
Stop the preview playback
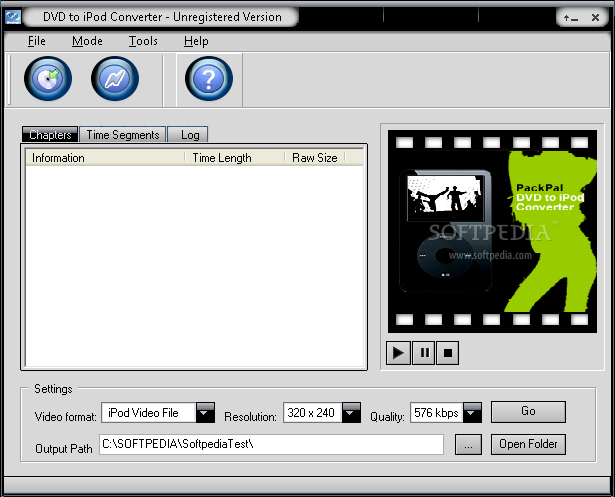448,353
